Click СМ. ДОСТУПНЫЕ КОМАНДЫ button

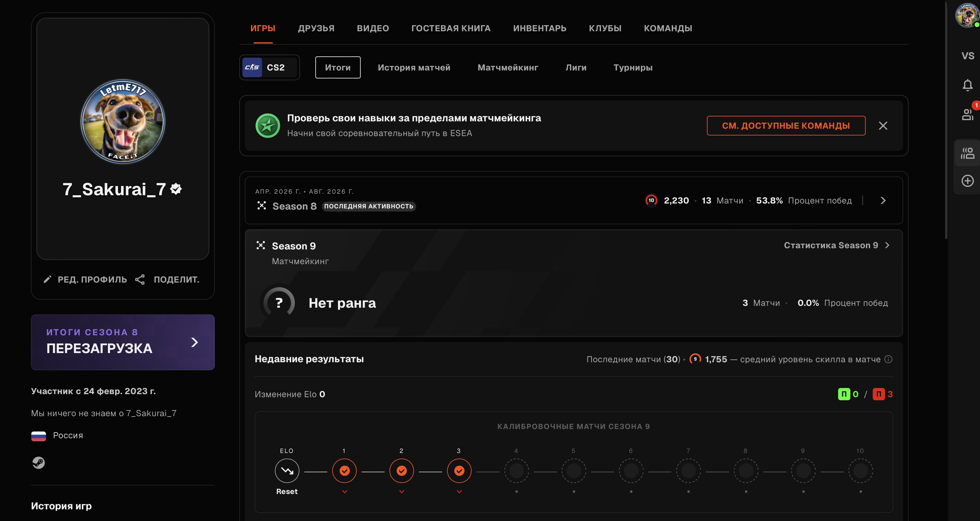[x=786, y=126]
